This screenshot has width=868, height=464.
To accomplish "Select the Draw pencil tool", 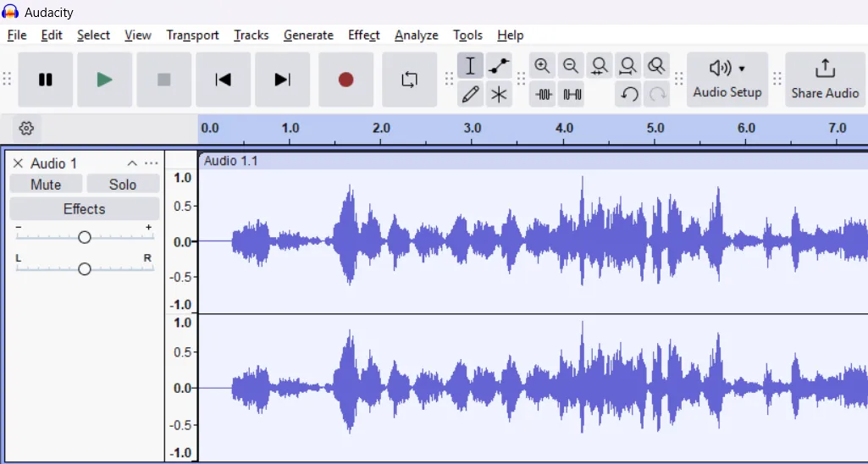I will pyautogui.click(x=470, y=94).
